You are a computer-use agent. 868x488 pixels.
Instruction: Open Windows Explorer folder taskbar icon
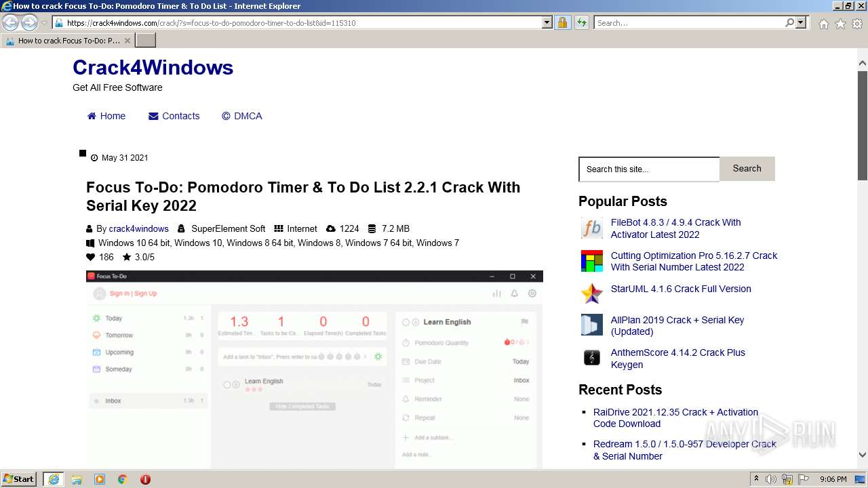(77, 479)
